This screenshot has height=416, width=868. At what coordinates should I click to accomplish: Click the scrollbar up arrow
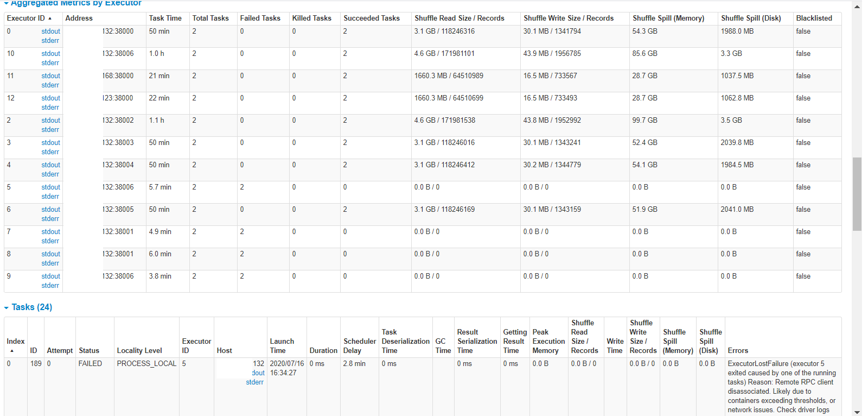pyautogui.click(x=857, y=7)
